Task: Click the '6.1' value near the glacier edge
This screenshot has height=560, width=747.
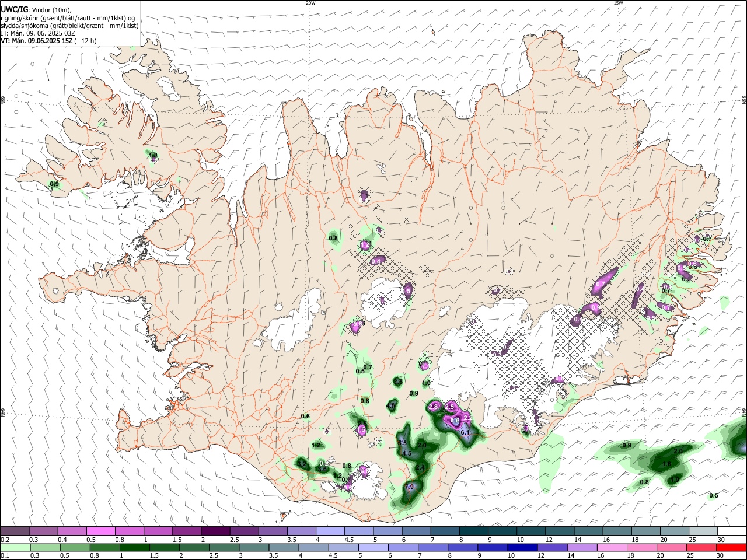Action: [x=465, y=432]
